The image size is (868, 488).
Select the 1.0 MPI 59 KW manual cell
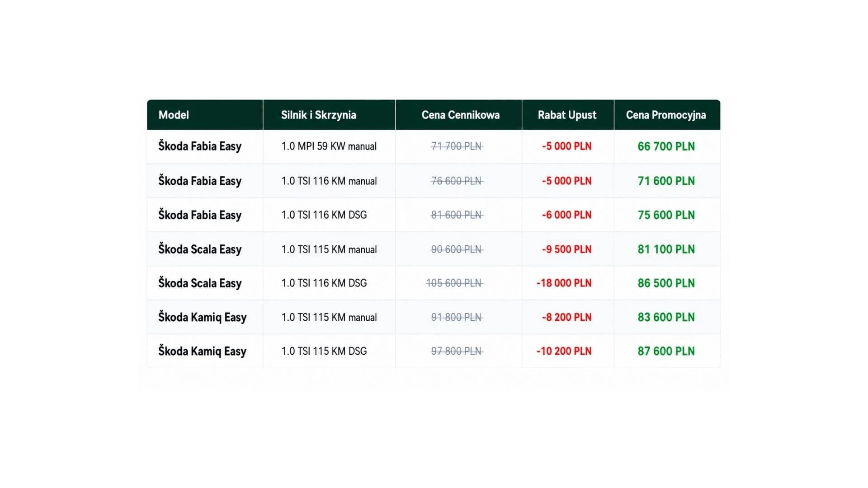tap(329, 146)
